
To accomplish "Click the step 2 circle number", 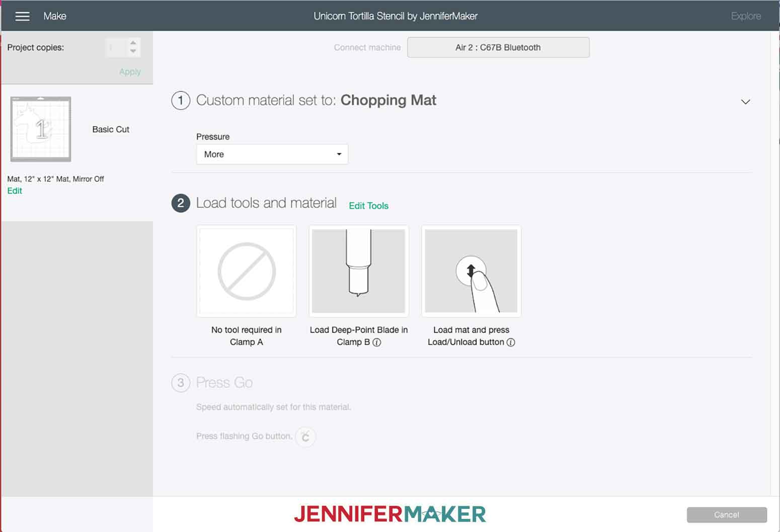I will 181,203.
